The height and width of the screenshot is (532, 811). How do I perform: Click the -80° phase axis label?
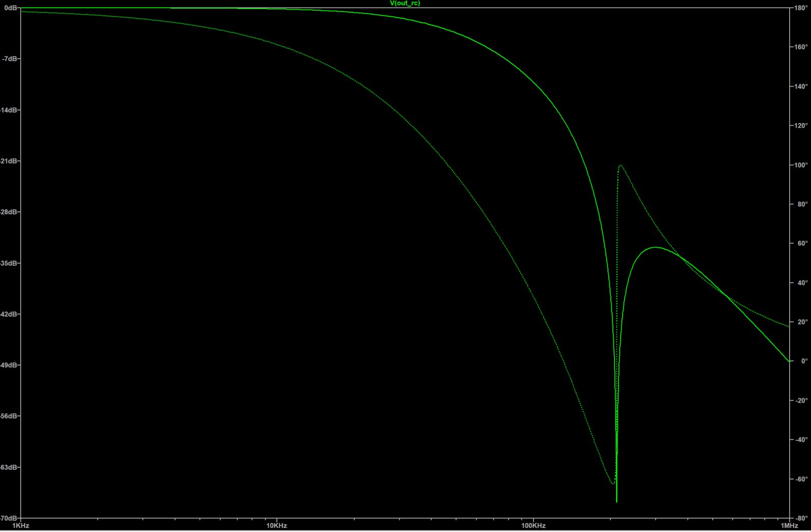[x=801, y=518]
